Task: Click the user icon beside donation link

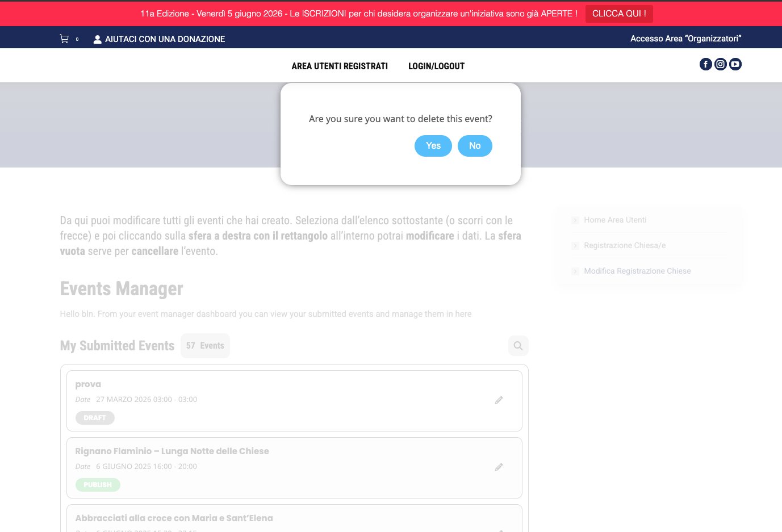Action: [98, 39]
